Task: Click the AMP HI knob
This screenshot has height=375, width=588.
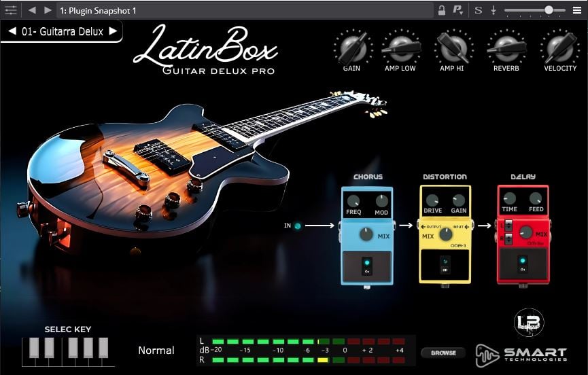Action: 453,48
